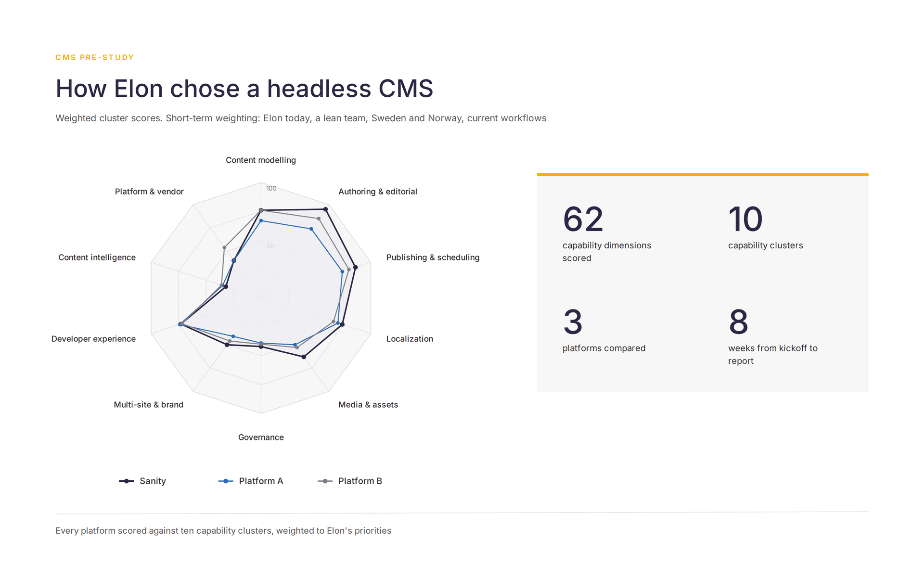Image resolution: width=924 pixels, height=566 pixels.
Task: Click the 'weeks from kickoff to report' caption
Action: click(773, 354)
